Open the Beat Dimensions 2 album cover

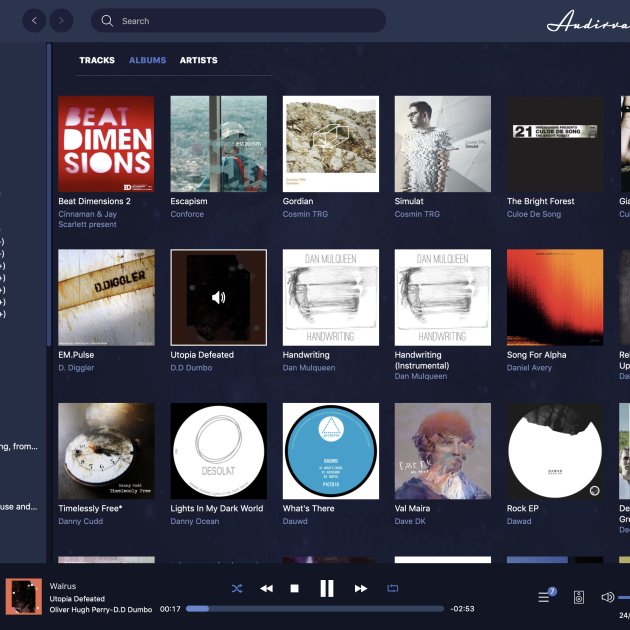[106, 144]
